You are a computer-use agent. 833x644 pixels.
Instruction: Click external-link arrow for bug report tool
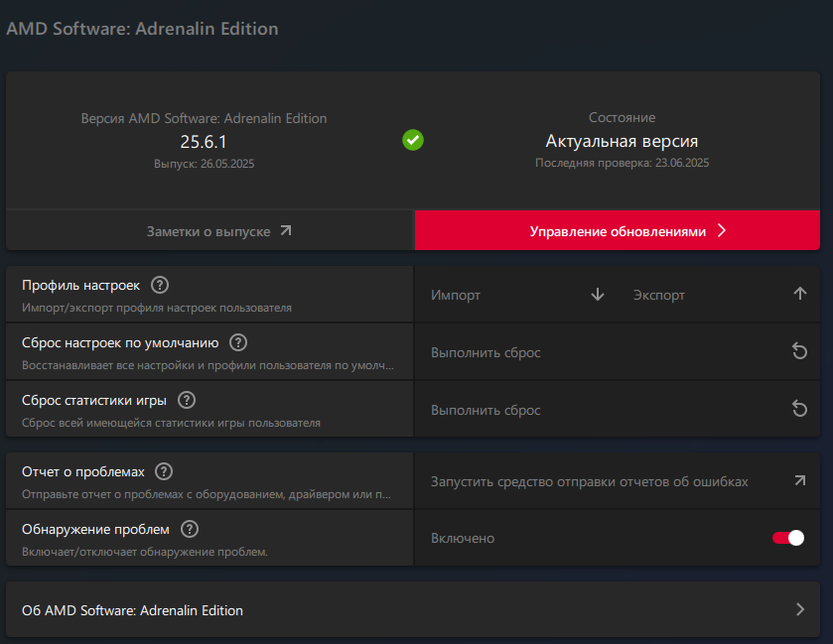click(800, 480)
